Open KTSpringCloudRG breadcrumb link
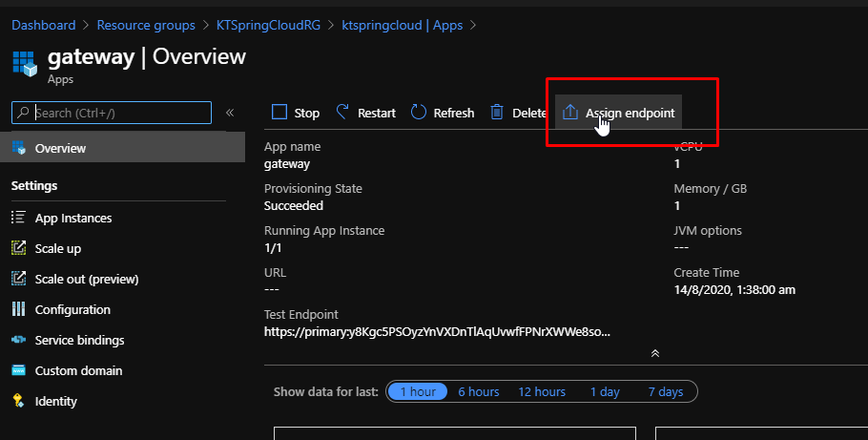The height and width of the screenshot is (440, 868). (271, 24)
